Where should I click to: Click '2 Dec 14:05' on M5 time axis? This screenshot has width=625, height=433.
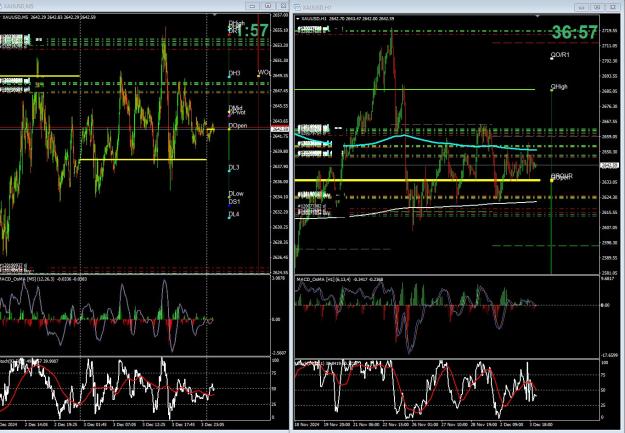point(36,425)
